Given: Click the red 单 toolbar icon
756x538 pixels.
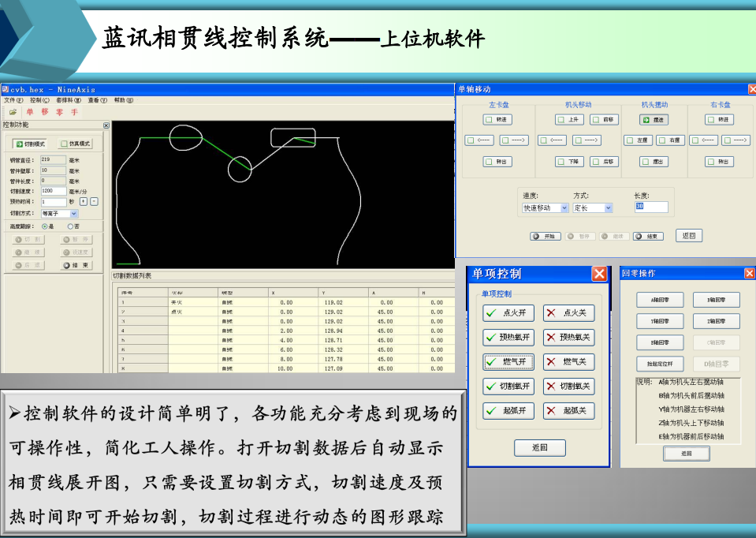Looking at the screenshot, I should pos(30,112).
